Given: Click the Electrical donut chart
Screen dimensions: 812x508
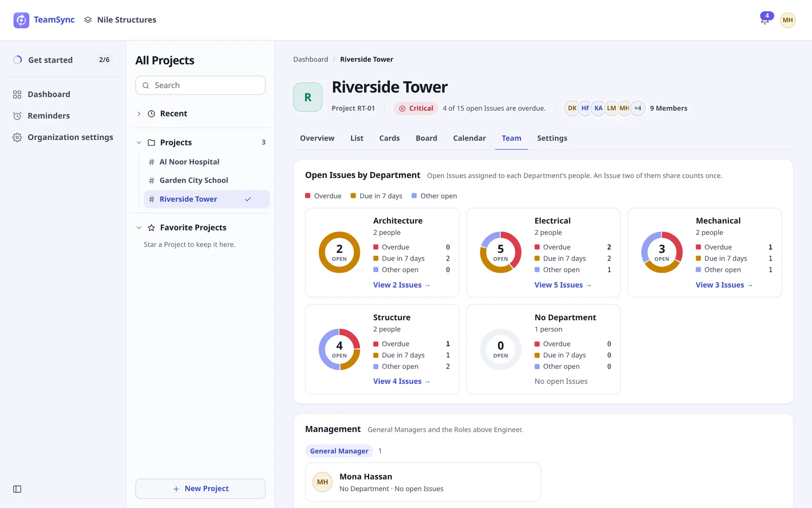Looking at the screenshot, I should click(500, 252).
